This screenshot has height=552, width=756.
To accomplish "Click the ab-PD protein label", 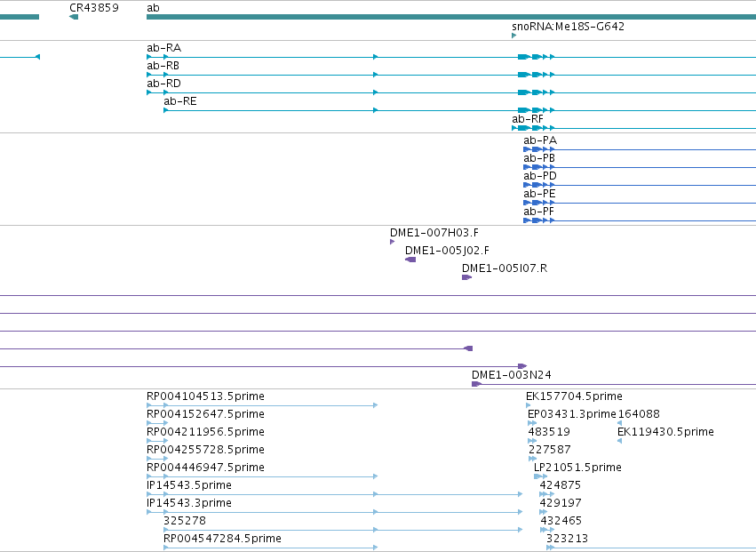I will pyautogui.click(x=540, y=176).
